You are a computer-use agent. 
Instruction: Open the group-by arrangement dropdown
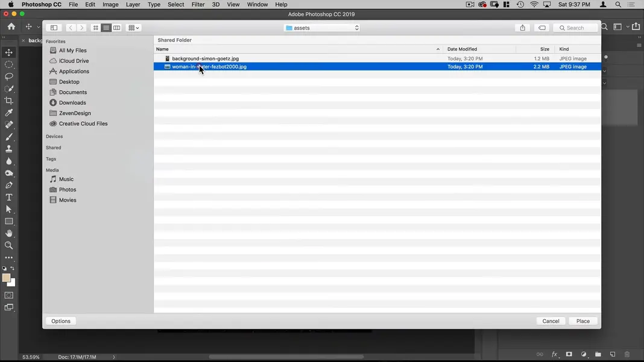(133, 28)
